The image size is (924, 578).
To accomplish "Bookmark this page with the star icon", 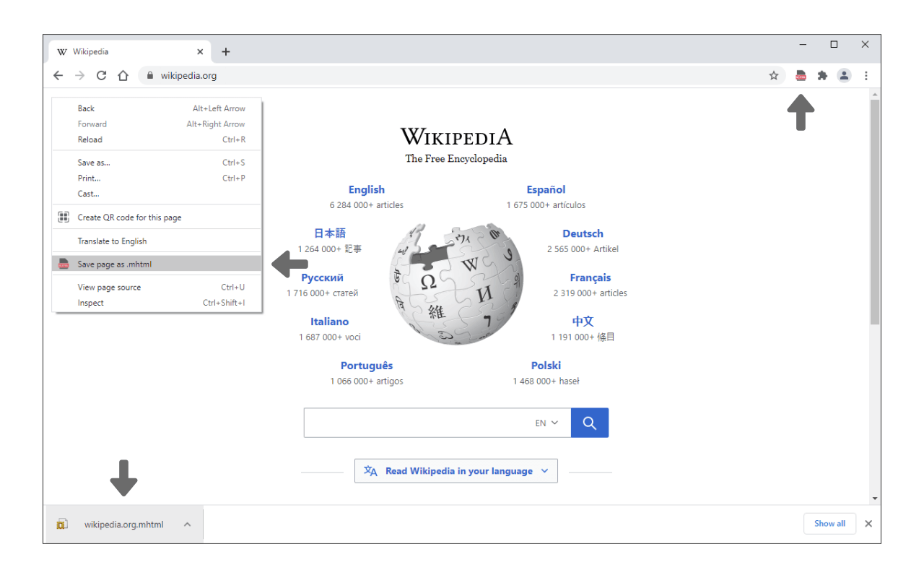I will [774, 75].
